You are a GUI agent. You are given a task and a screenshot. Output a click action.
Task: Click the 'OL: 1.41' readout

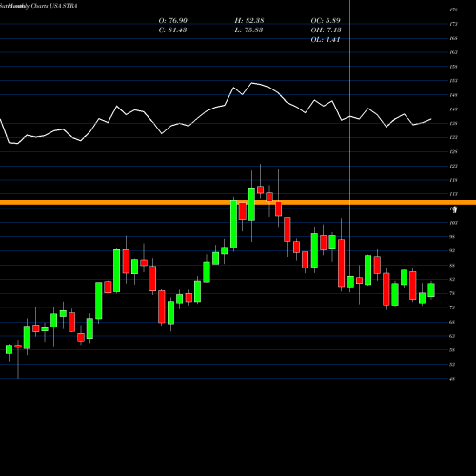point(326,40)
